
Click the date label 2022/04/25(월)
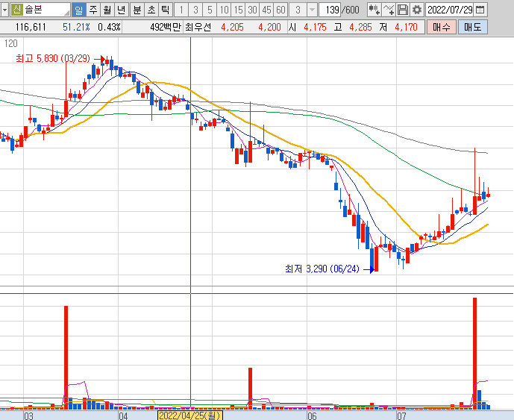pyautogui.click(x=190, y=416)
